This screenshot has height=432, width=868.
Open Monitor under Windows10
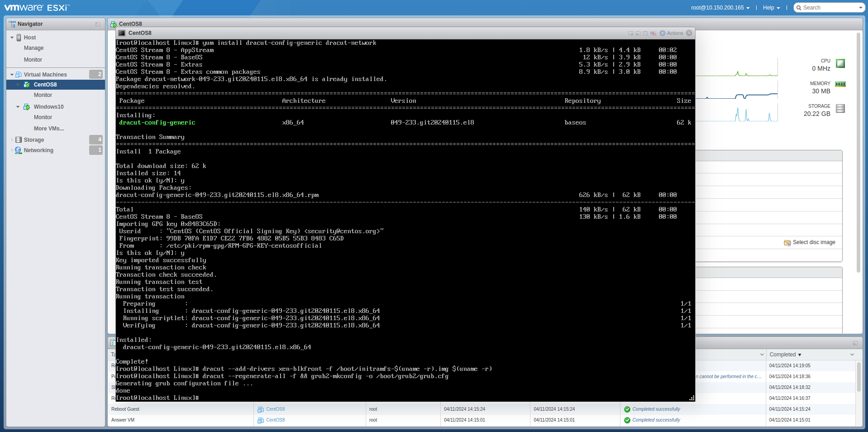(43, 117)
